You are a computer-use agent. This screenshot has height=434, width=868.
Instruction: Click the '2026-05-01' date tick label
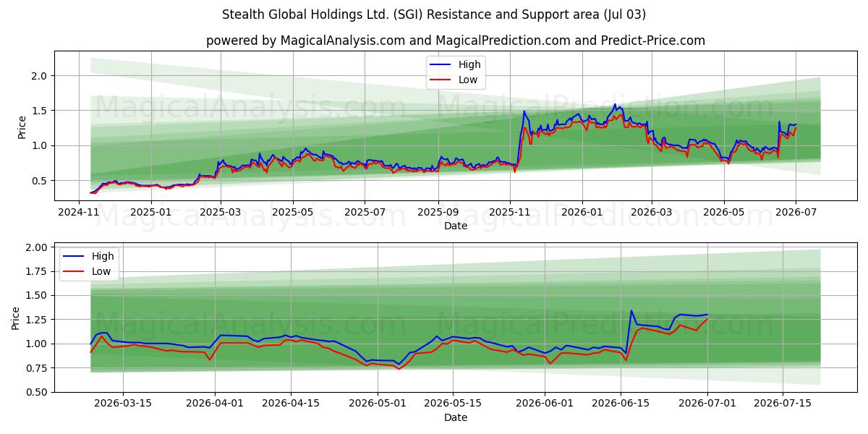378,404
